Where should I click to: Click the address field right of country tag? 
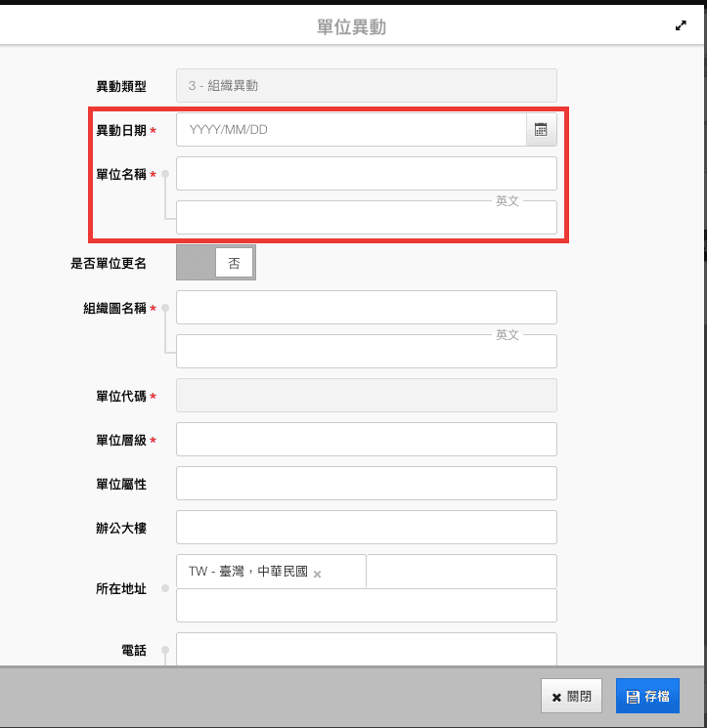461,572
